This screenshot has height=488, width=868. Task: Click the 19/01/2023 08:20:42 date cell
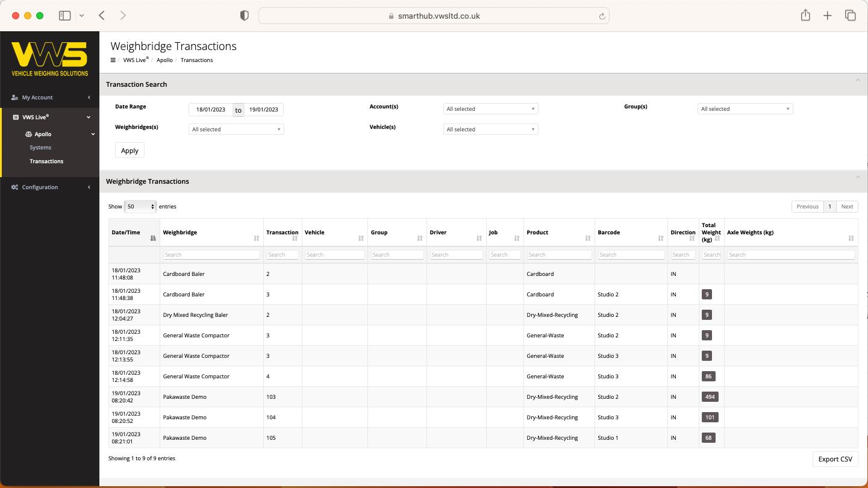point(134,397)
